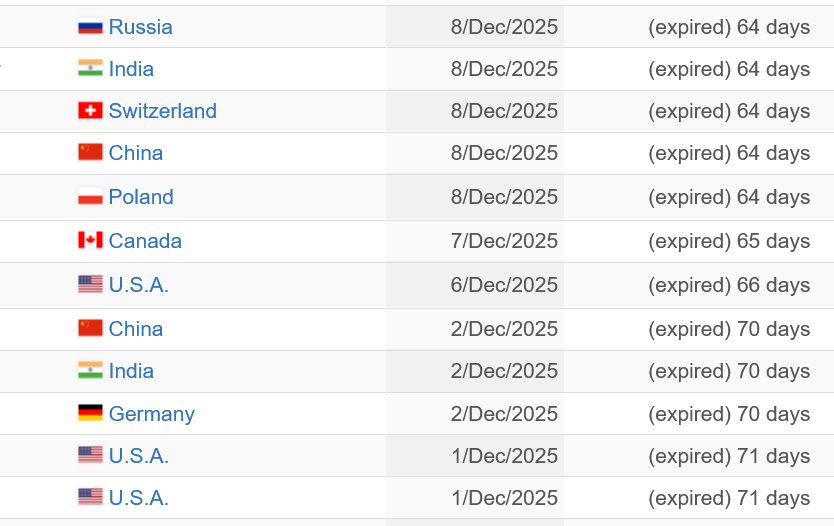Click India flag in the 2/Dec/2025 row
This screenshot has height=526, width=834.
90,371
